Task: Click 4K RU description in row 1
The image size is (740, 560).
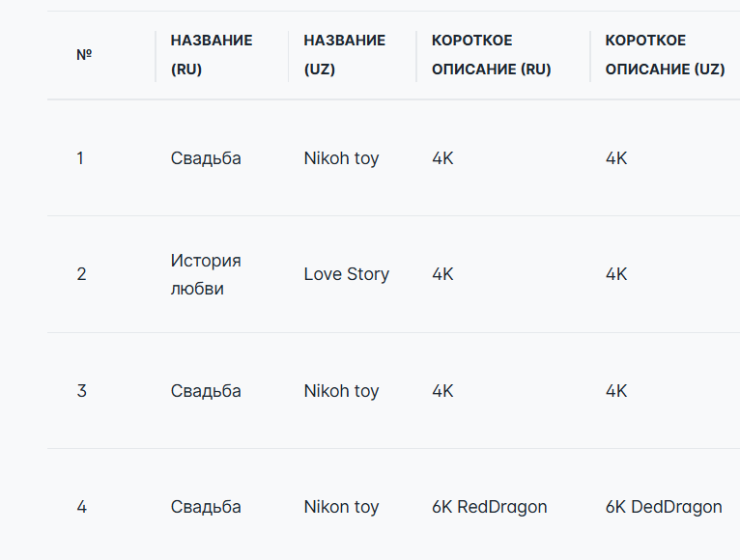Action: click(442, 158)
